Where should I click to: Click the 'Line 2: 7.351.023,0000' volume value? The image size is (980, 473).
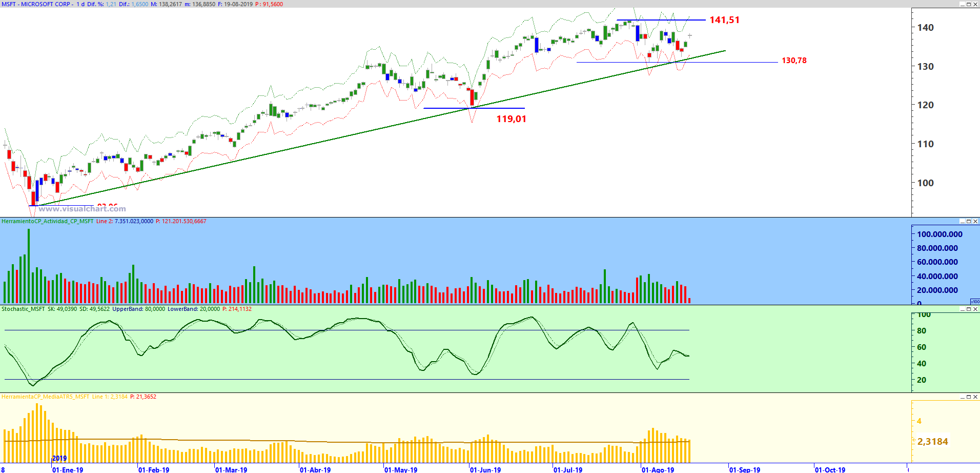pos(125,221)
